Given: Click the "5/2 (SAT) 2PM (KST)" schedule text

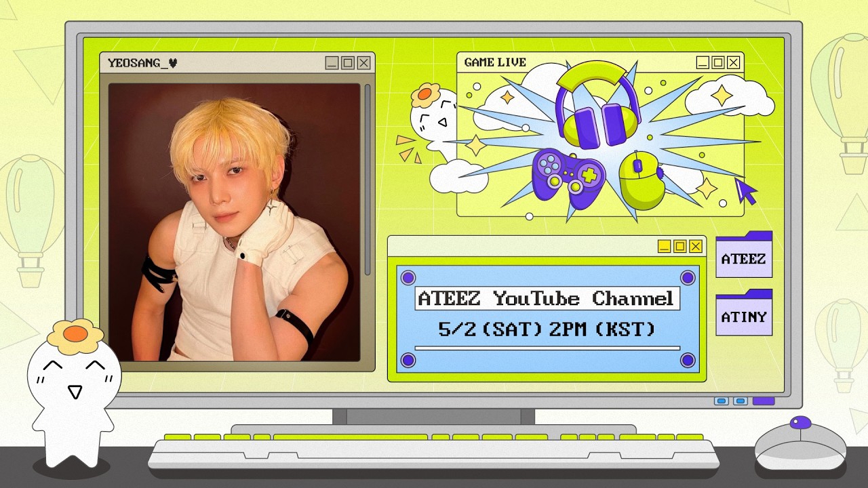Looking at the screenshot, I should click(547, 329).
